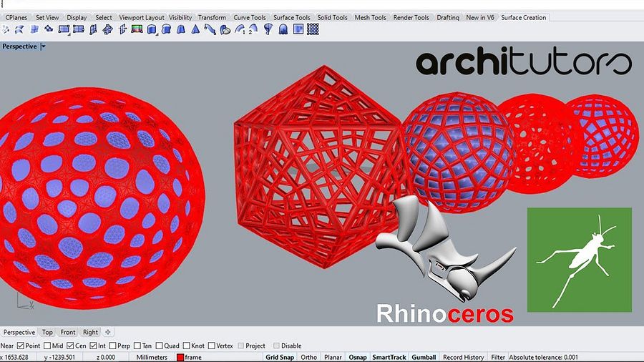Screen dimensions: 644x362
Task: Switch to the Right viewport tab
Action: point(90,332)
